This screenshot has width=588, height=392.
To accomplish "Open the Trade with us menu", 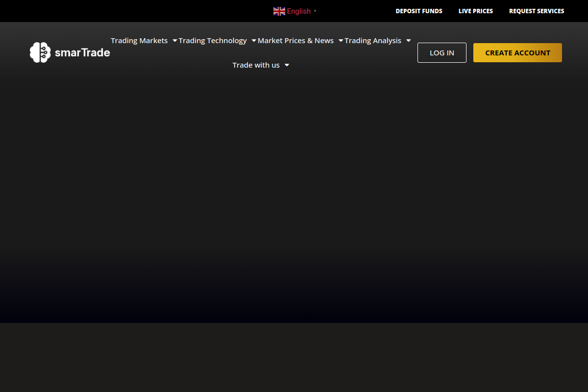I will coord(256,65).
